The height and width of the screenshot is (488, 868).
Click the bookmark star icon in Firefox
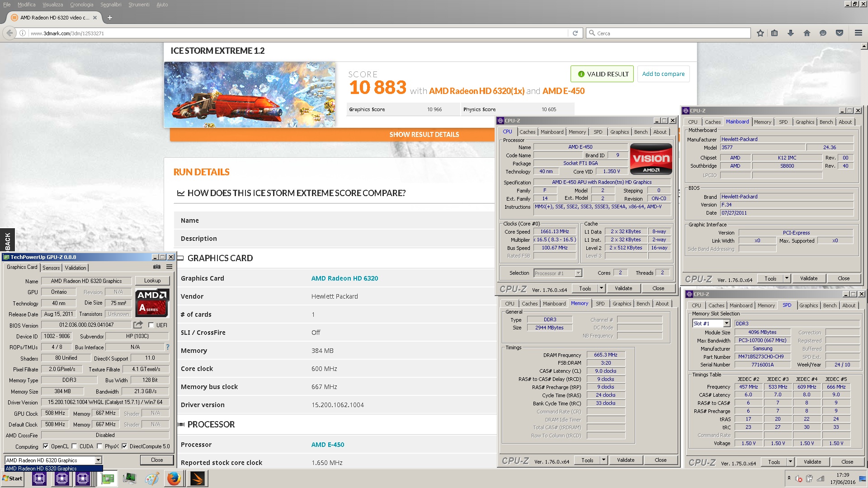click(x=760, y=33)
